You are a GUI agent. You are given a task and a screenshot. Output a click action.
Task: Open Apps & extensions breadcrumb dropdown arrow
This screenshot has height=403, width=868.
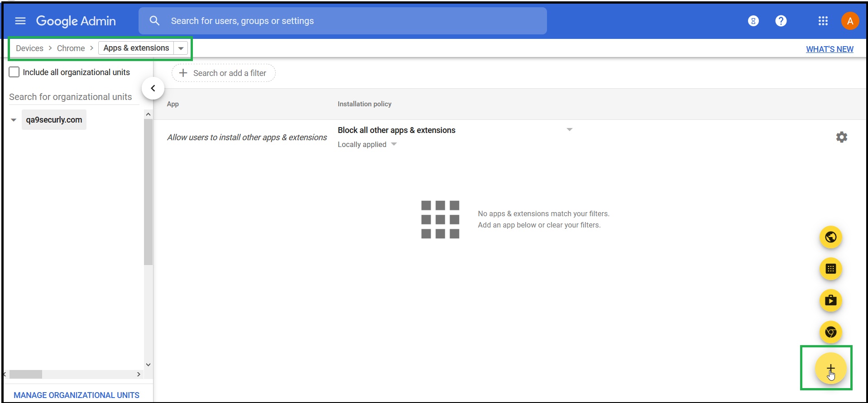point(181,48)
